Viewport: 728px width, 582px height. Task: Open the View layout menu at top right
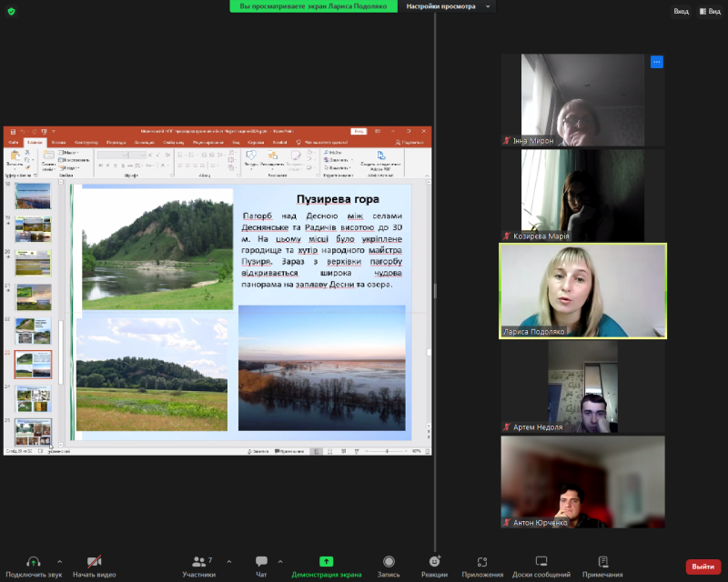pos(709,11)
